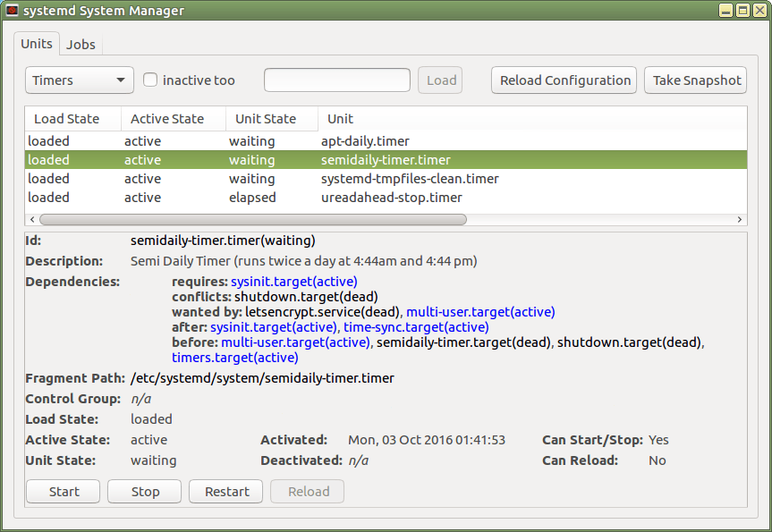
Task: Click the horizontal scrollbar thumb in unit list
Action: click(253, 219)
